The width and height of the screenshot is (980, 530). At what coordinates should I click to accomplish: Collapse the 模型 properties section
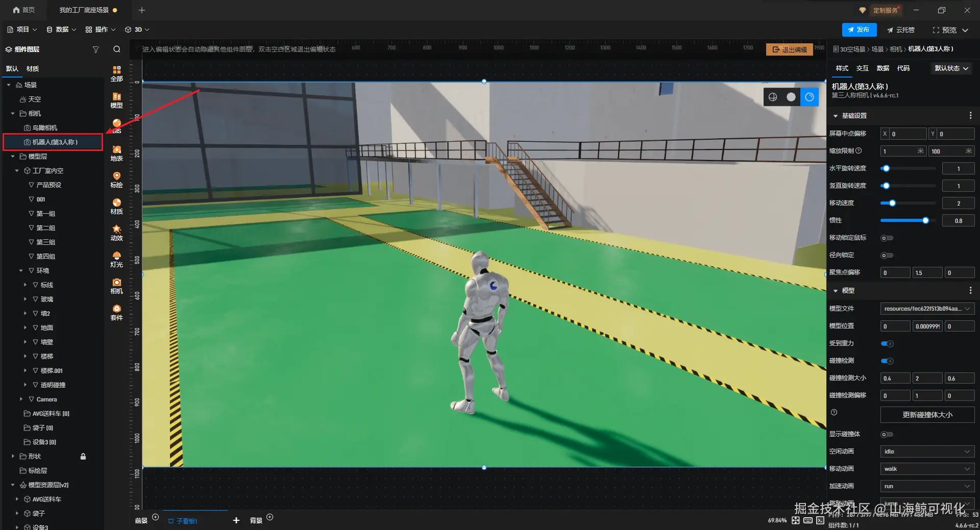pyautogui.click(x=836, y=291)
